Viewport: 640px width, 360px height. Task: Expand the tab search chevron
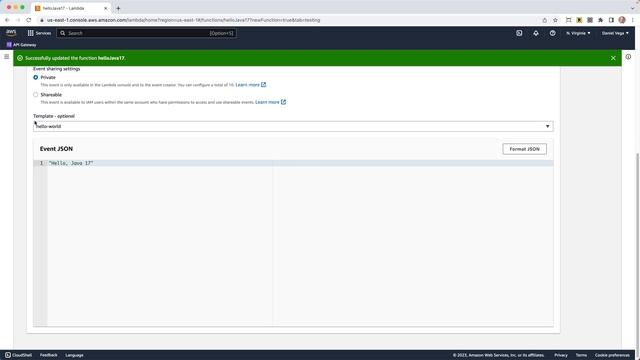pos(633,8)
